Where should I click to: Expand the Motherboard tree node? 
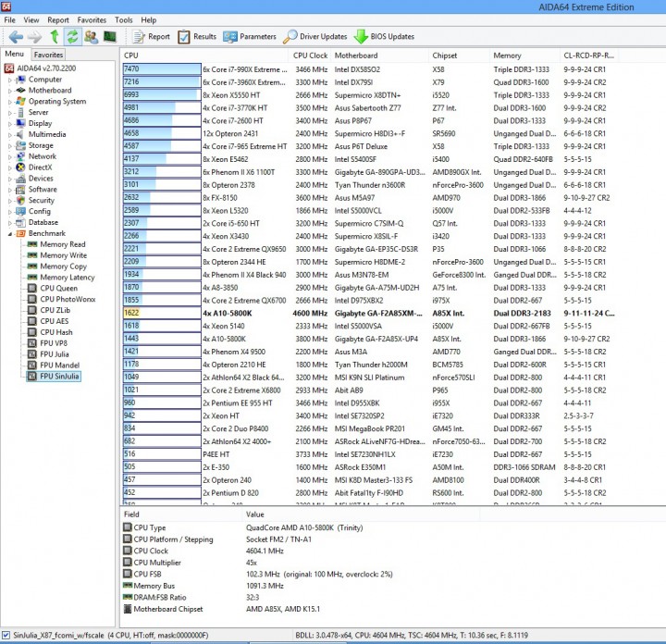(10, 91)
